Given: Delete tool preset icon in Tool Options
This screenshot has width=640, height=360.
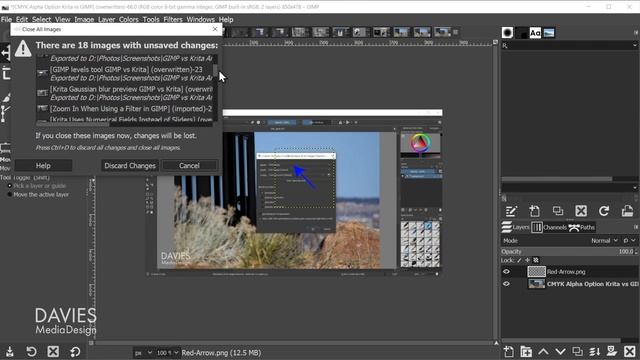Looking at the screenshot, I should pos(53,352).
